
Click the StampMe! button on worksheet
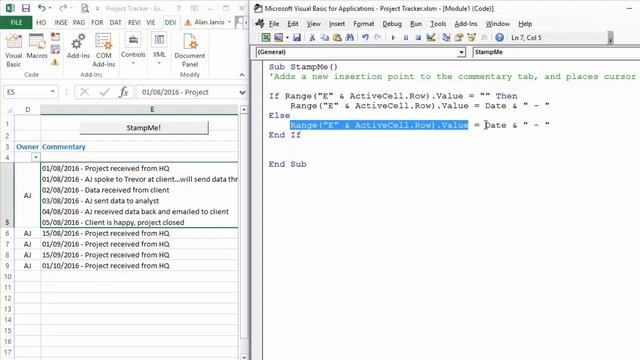tap(144, 128)
